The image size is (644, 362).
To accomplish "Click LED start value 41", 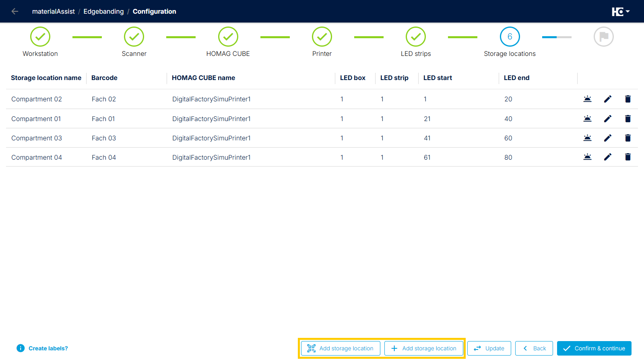I will tap(427, 138).
